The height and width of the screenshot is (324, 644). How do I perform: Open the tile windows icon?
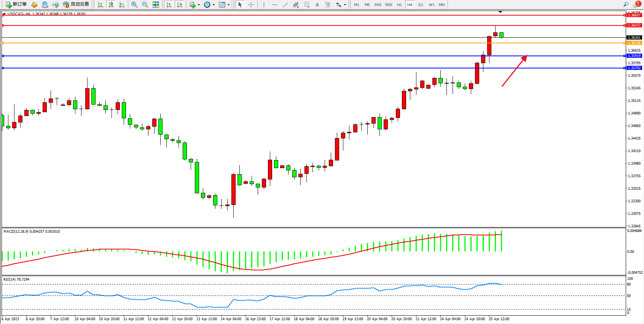[x=156, y=5]
